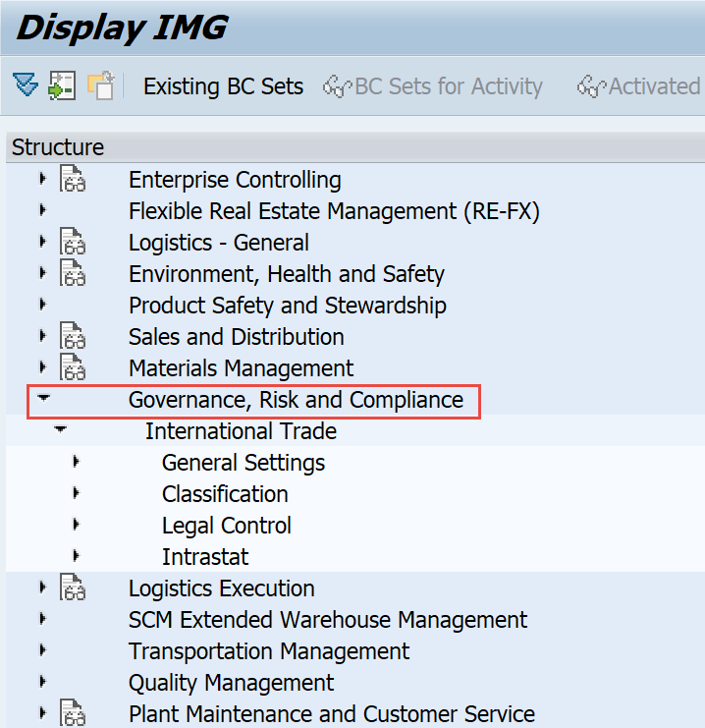Open documentation icon beside Logistics - General
705x728 pixels.
pos(73,242)
